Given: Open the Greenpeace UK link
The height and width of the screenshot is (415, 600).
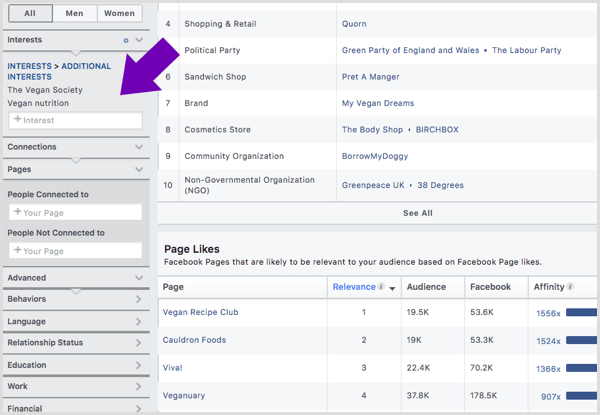Looking at the screenshot, I should (373, 185).
